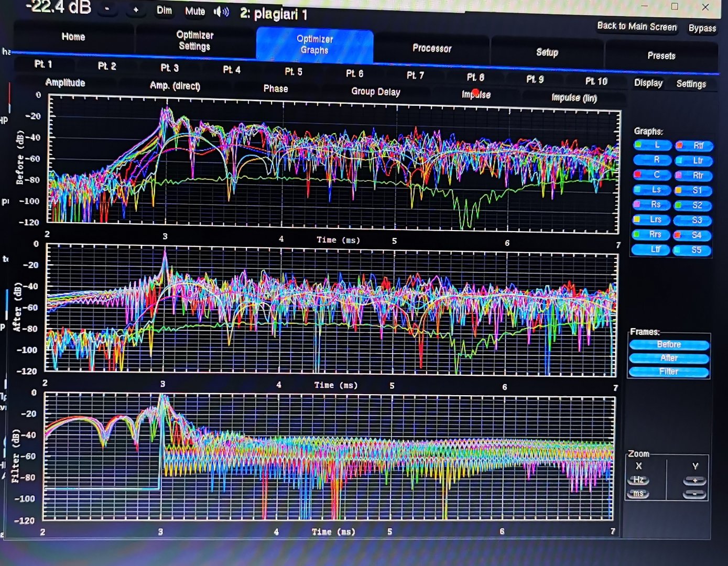Viewport: 728px width, 566px height.
Task: Click inside the After impulse graph
Action: (x=331, y=310)
